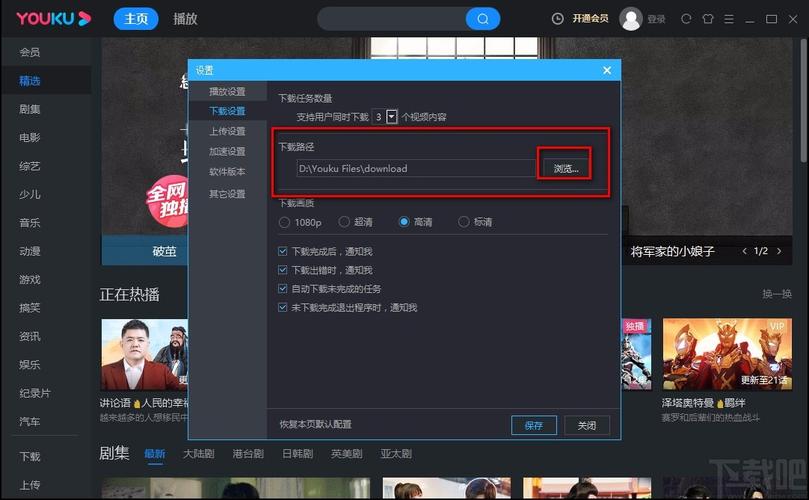Open 娱乐 in the sidebar
Screen dimensions: 809x500
pos(30,365)
